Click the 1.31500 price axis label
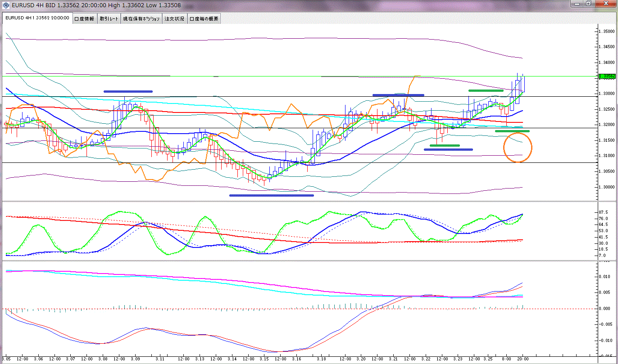Viewport: 618px width, 364px height. point(606,140)
